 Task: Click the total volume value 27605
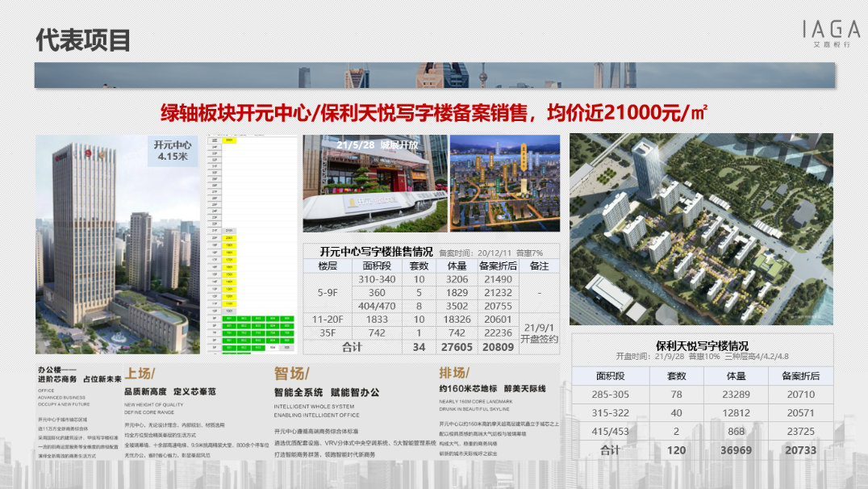[457, 347]
